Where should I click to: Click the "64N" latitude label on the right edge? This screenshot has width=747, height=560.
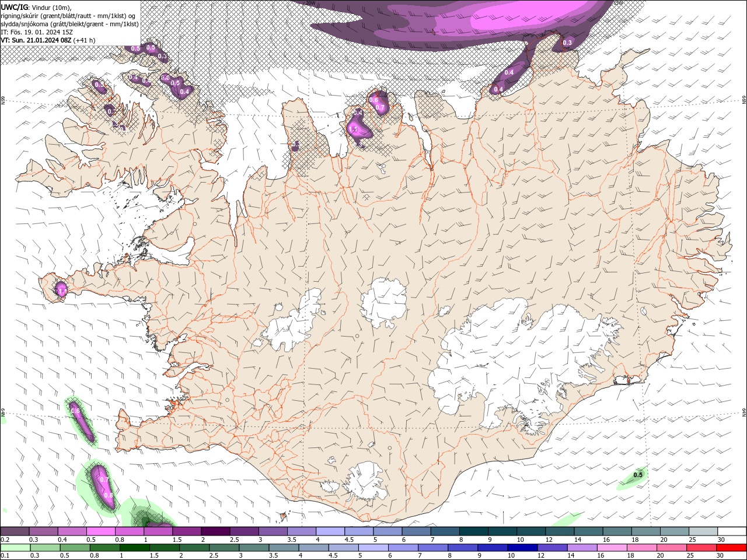(744, 412)
